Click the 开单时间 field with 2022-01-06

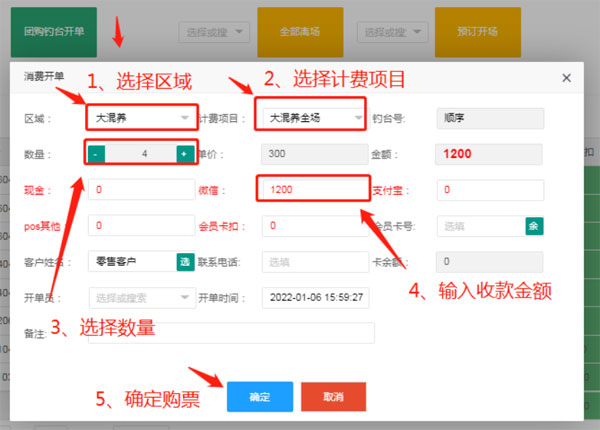(x=315, y=298)
